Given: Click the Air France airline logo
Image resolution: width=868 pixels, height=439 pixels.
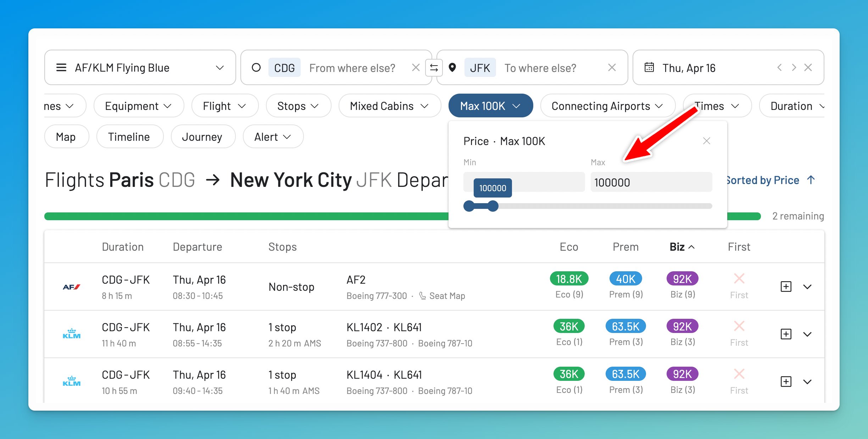Looking at the screenshot, I should click(71, 287).
